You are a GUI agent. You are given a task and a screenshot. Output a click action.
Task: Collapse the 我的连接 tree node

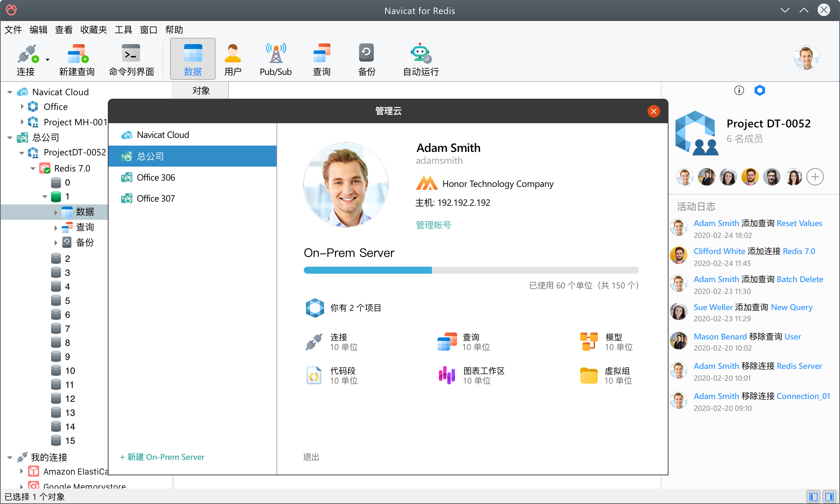(x=10, y=458)
